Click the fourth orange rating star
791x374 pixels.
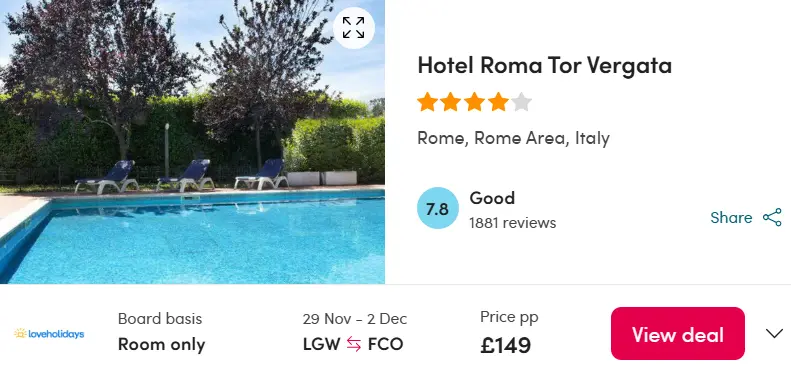coord(498,102)
